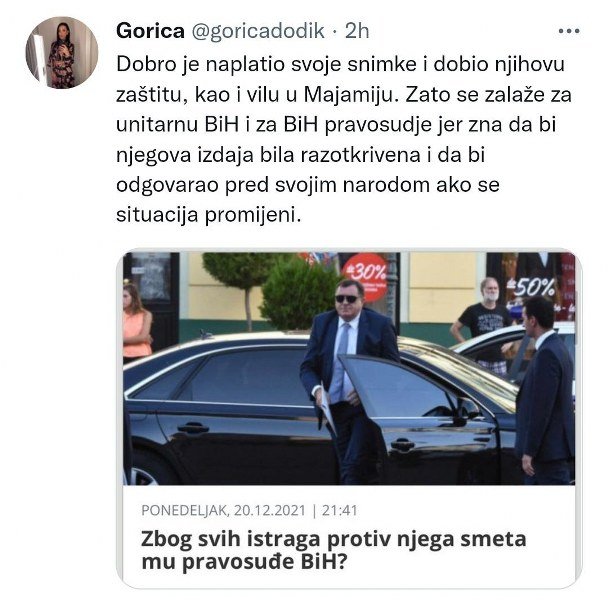Click the open car door window
Image resolution: width=608 pixels, height=600 pixels.
pos(396,388)
